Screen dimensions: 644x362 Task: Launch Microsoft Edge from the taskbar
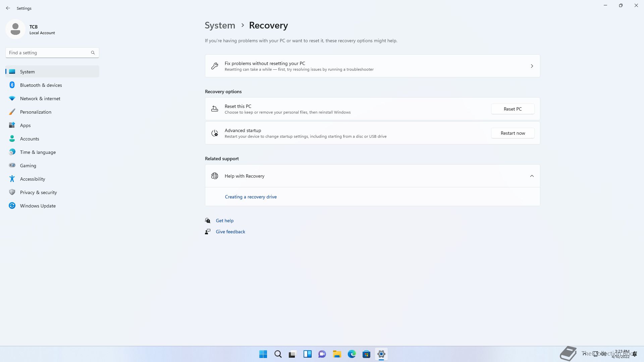coord(352,354)
